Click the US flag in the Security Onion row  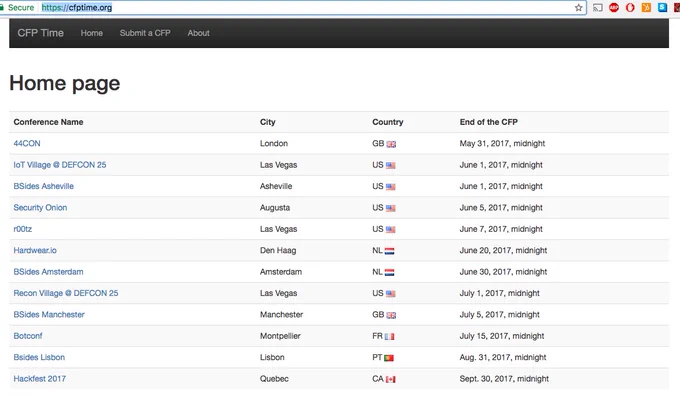[390, 208]
